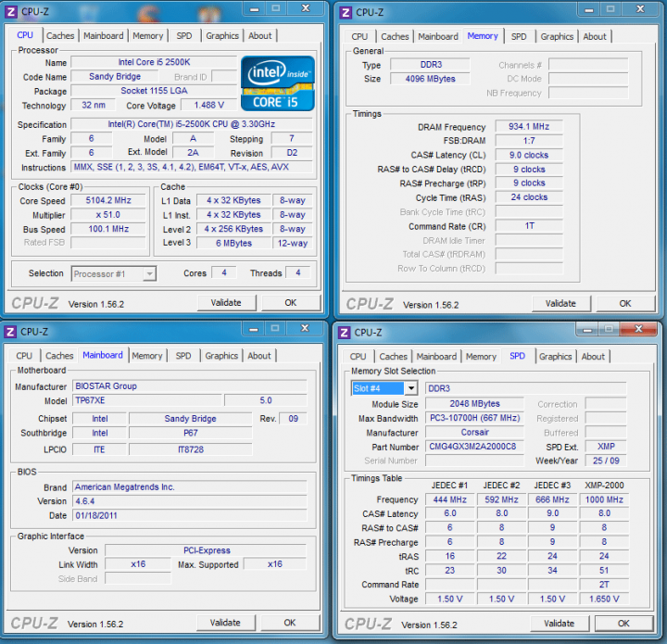
Task: Close the Memory CPU-Z window
Action: point(640,9)
